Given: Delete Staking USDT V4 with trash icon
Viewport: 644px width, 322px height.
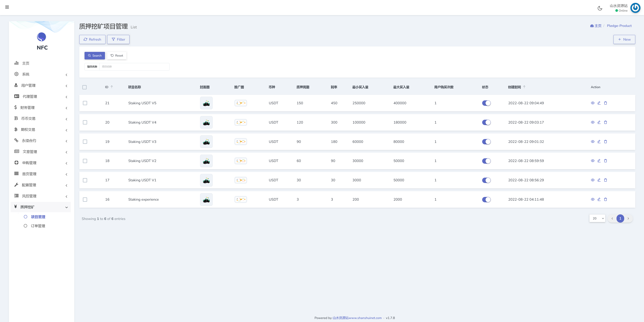Looking at the screenshot, I should tap(605, 122).
